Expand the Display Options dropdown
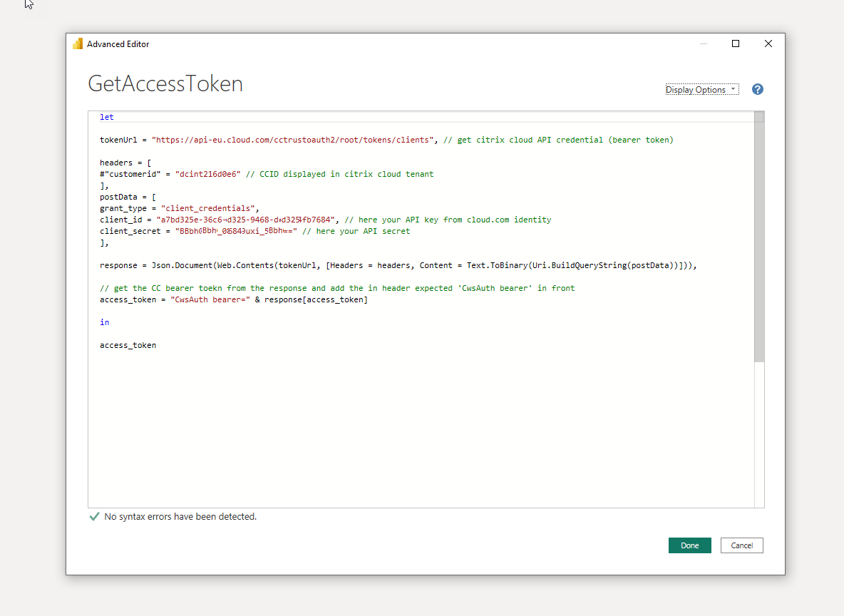The width and height of the screenshot is (844, 616). pos(702,89)
